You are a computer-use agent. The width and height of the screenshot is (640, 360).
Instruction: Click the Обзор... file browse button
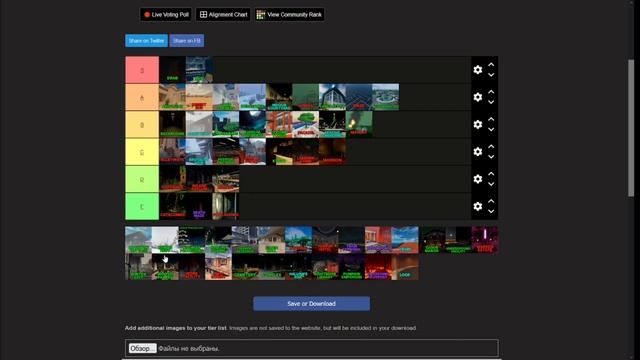tap(142, 349)
